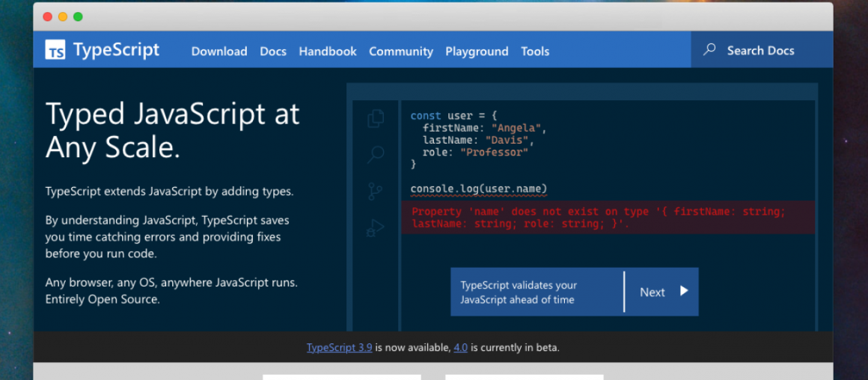Screen dimensions: 868x380
Task: Click the 'Entirely Open Source.' text
Action: (x=103, y=300)
